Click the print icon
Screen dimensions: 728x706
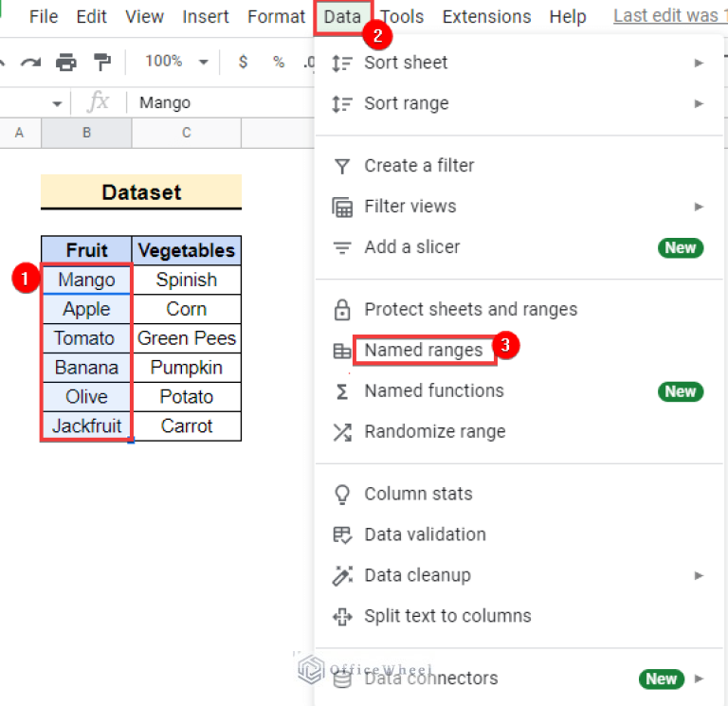click(x=65, y=63)
